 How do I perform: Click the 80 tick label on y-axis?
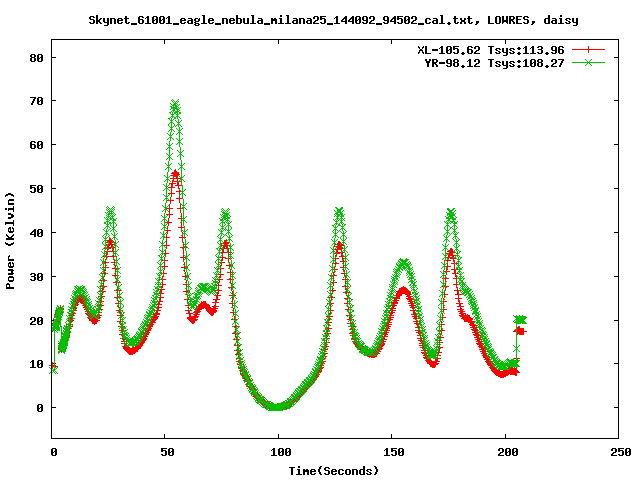(35, 58)
